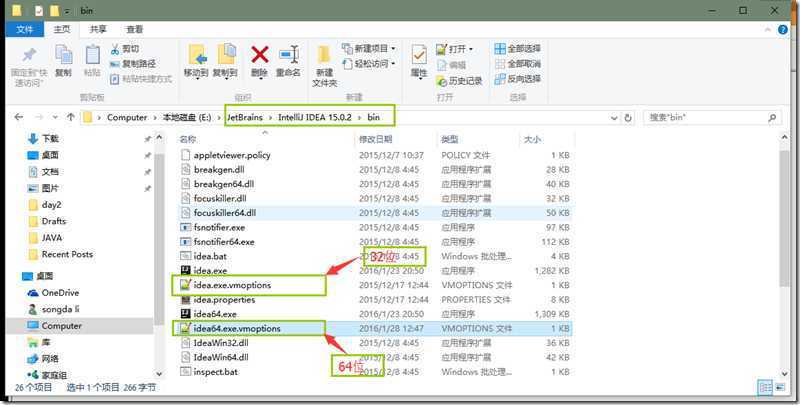Screen dimensions: 800x405
Task: Click the Move to icon
Action: coord(196,55)
